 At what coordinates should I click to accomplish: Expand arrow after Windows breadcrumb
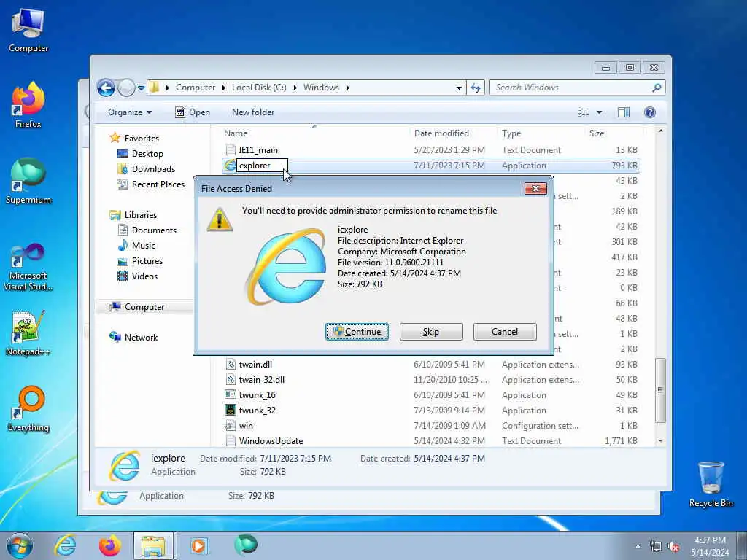click(x=348, y=87)
